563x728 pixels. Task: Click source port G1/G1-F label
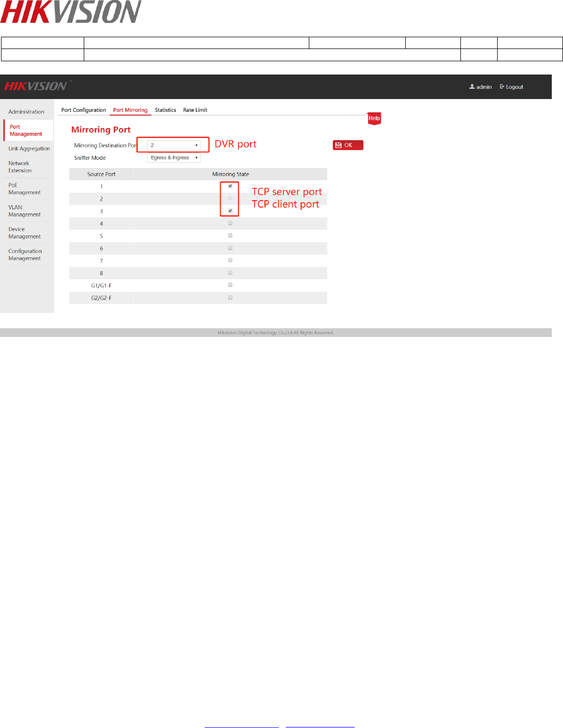[x=101, y=285]
